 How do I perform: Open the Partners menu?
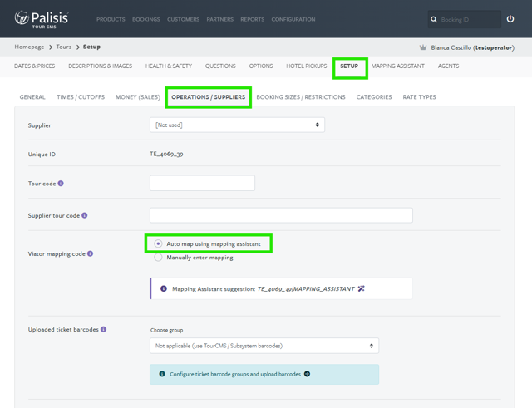pyautogui.click(x=219, y=19)
